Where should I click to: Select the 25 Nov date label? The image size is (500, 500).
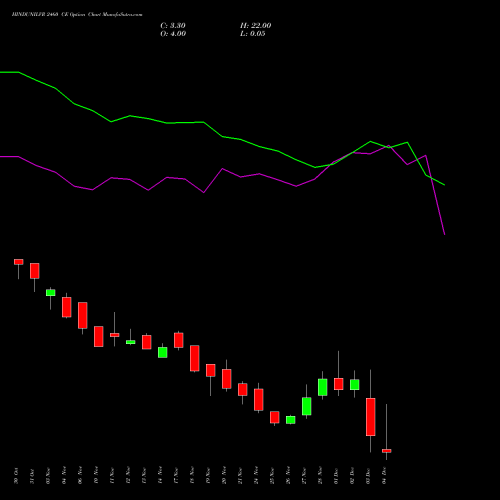(272, 476)
